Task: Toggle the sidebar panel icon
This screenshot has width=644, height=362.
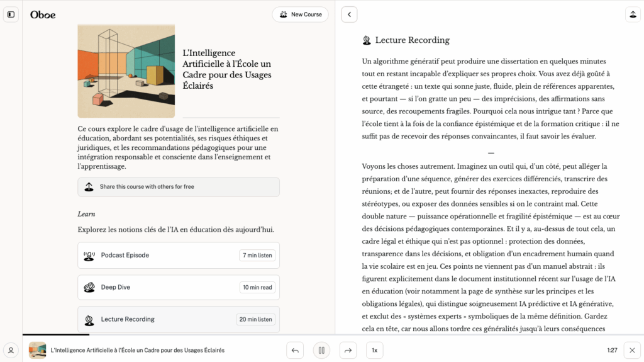Action: click(11, 14)
